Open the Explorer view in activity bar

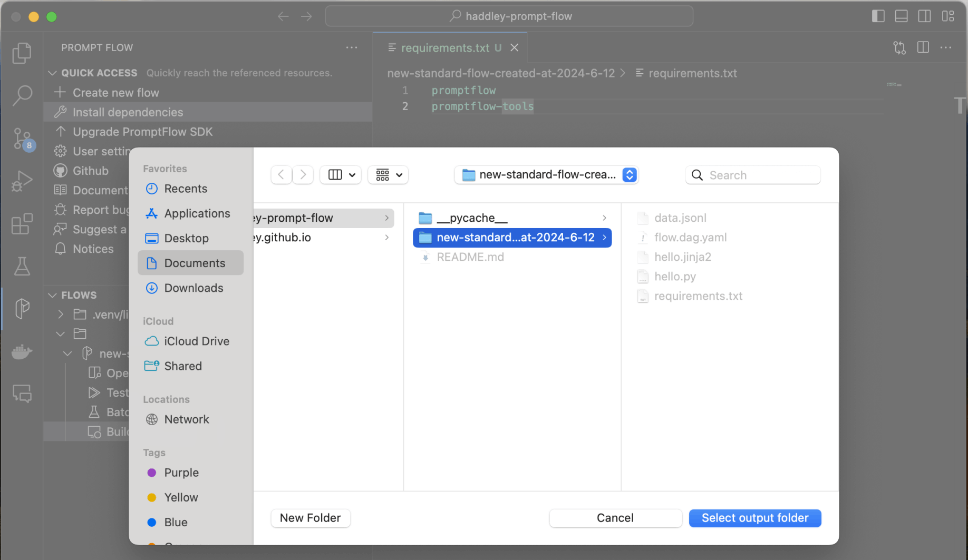(x=22, y=53)
